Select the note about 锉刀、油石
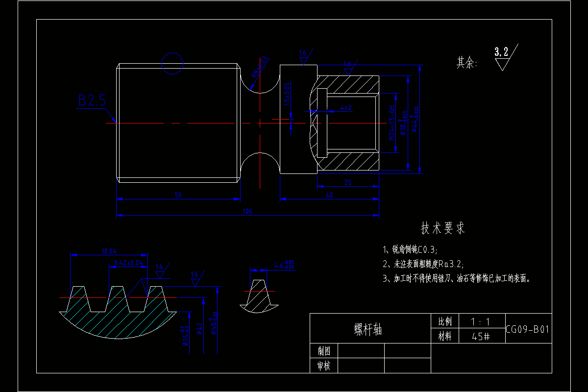 [x=457, y=279]
